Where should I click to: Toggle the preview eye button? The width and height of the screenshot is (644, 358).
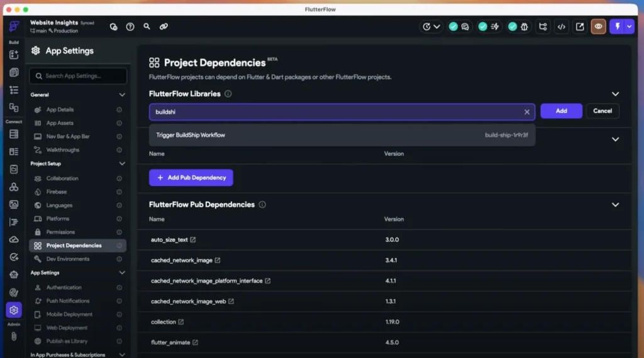pyautogui.click(x=599, y=26)
